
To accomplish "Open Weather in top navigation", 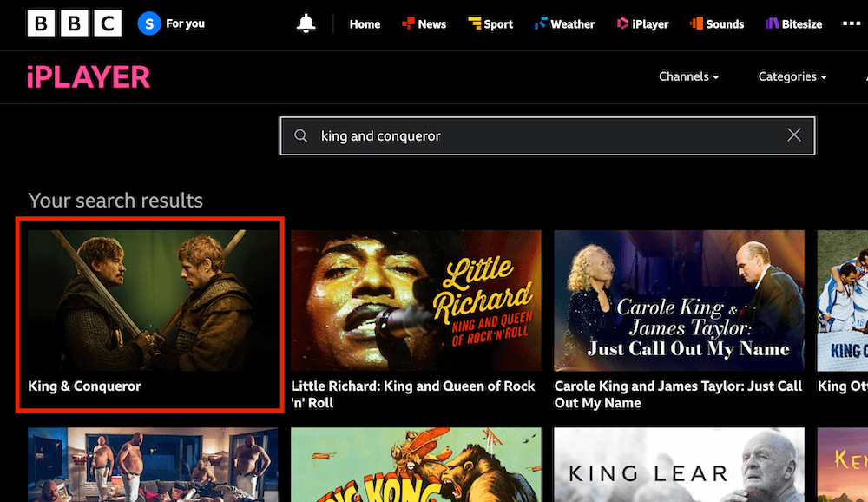I will 572,24.
